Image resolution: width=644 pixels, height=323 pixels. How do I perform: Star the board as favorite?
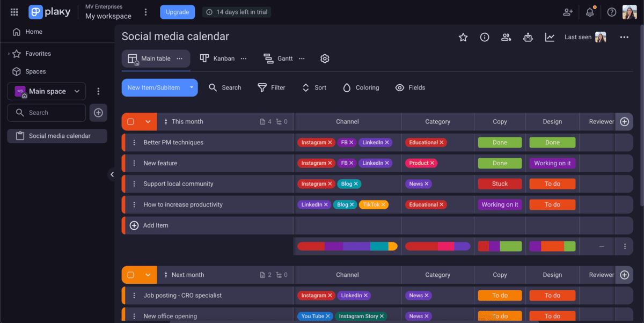click(x=463, y=37)
